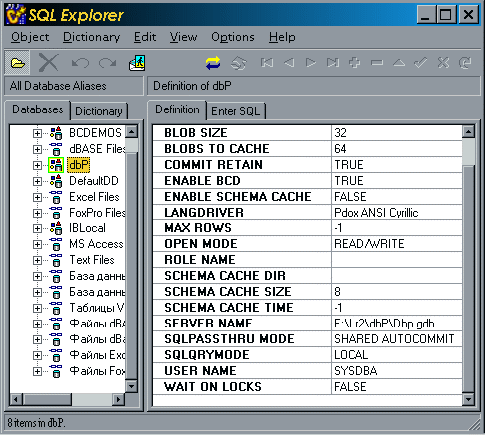Screen dimensions: 486x436
Task: Click the insert record plus icon
Action: pos(354,63)
